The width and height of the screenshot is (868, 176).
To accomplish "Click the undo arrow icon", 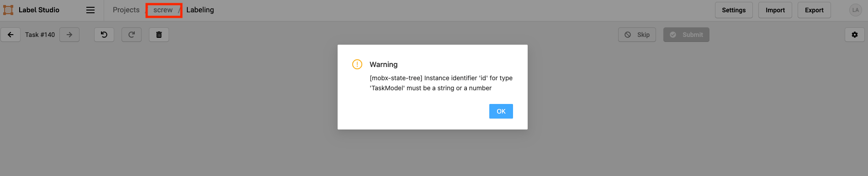I will 104,35.
